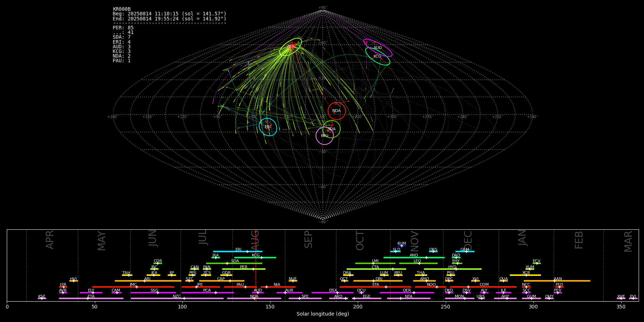Select the lime CTA shower bar
This screenshot has height=322, width=644.
[376, 269]
